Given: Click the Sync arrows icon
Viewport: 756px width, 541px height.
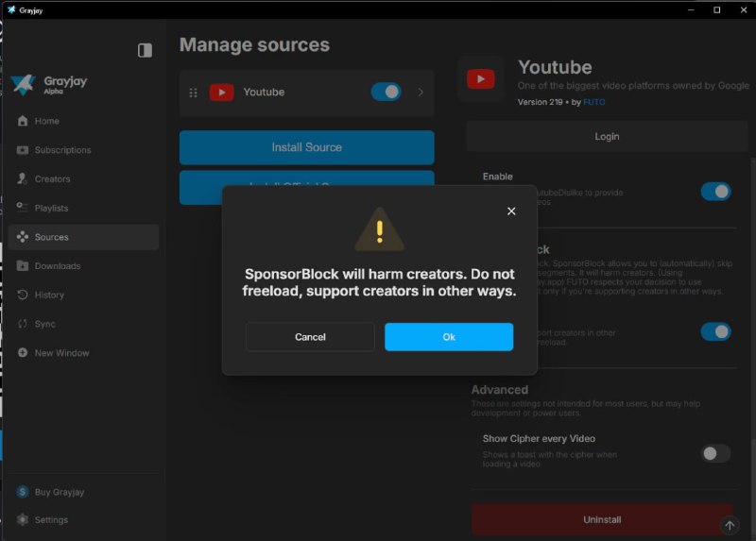Looking at the screenshot, I should tap(23, 323).
